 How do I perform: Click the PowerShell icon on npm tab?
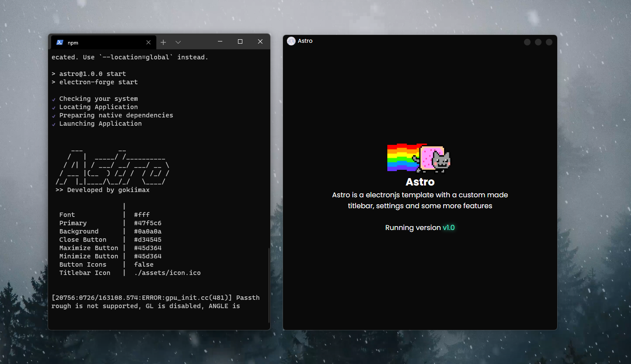60,42
